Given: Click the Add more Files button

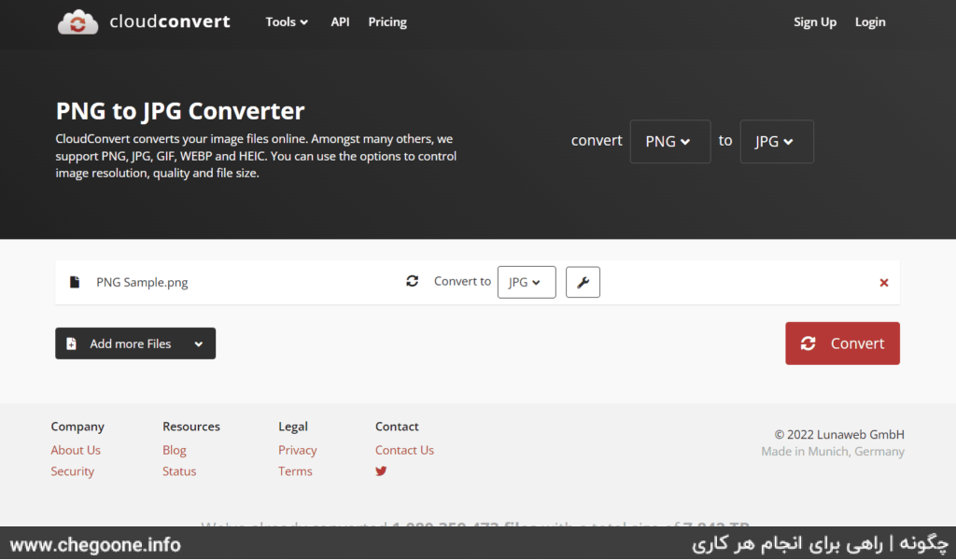Looking at the screenshot, I should click(x=135, y=343).
